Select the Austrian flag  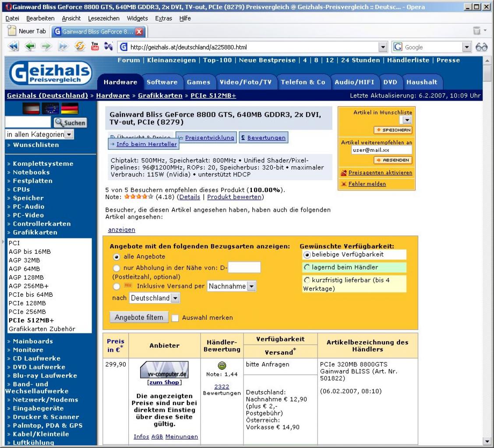(x=31, y=108)
